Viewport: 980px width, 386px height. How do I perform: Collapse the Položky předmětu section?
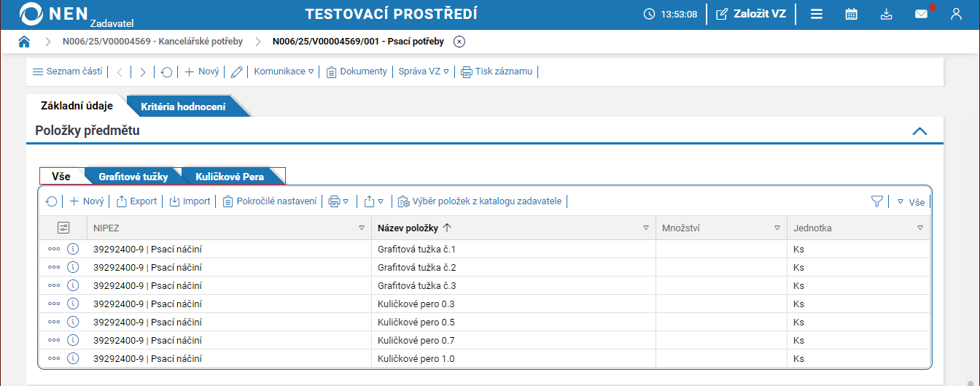[919, 131]
